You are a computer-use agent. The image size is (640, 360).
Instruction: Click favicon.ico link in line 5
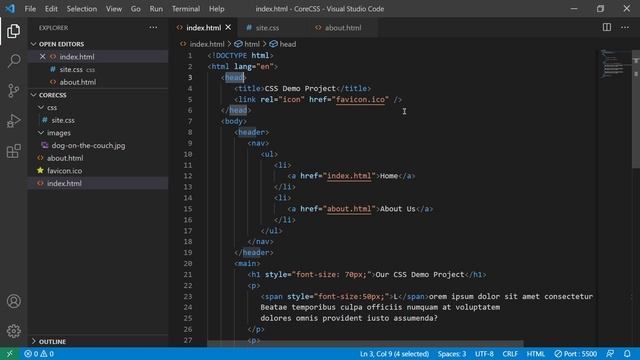point(360,99)
